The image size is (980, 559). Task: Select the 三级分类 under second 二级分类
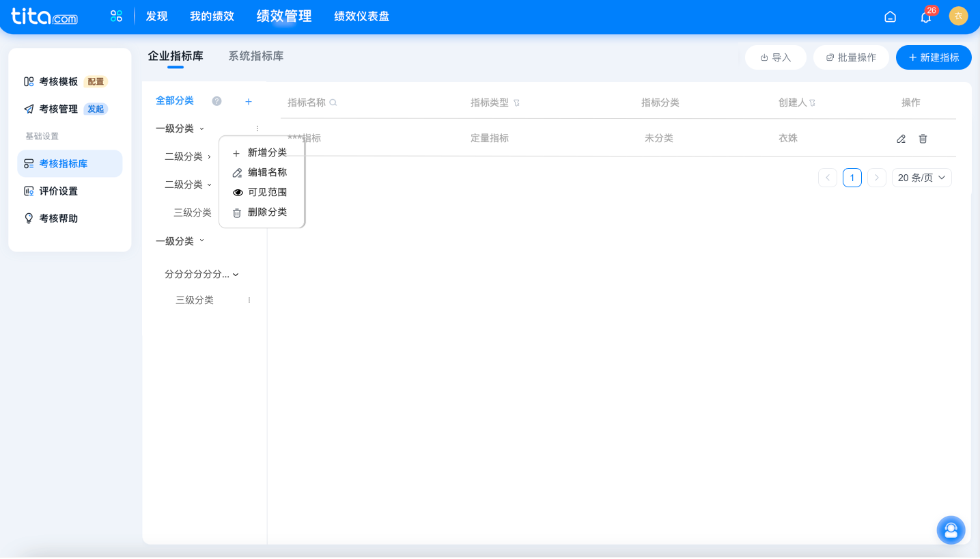tap(193, 213)
